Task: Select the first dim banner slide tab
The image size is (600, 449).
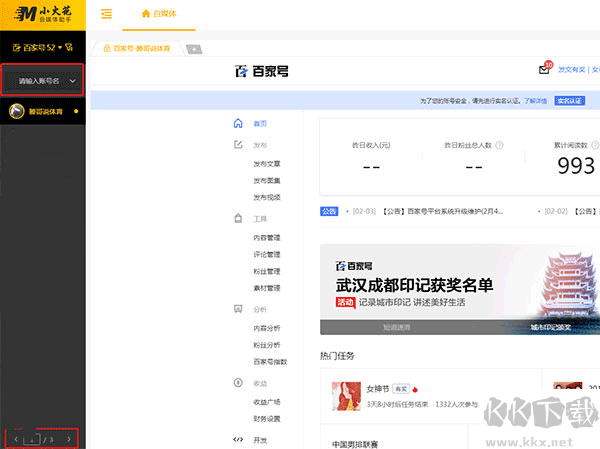Action: pos(397,327)
